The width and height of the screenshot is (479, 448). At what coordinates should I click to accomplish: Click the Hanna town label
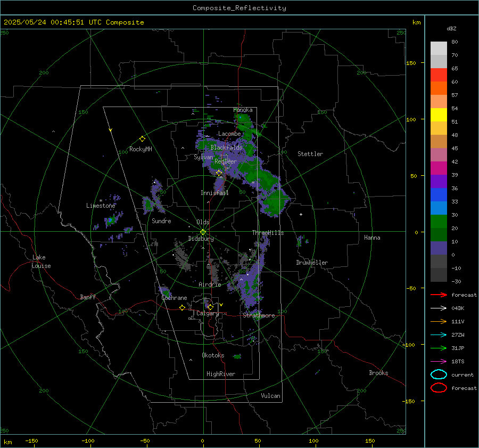pos(372,238)
